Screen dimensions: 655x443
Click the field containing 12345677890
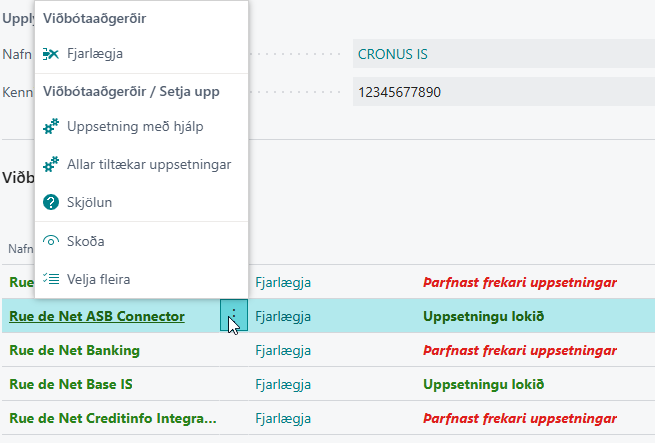[500, 92]
